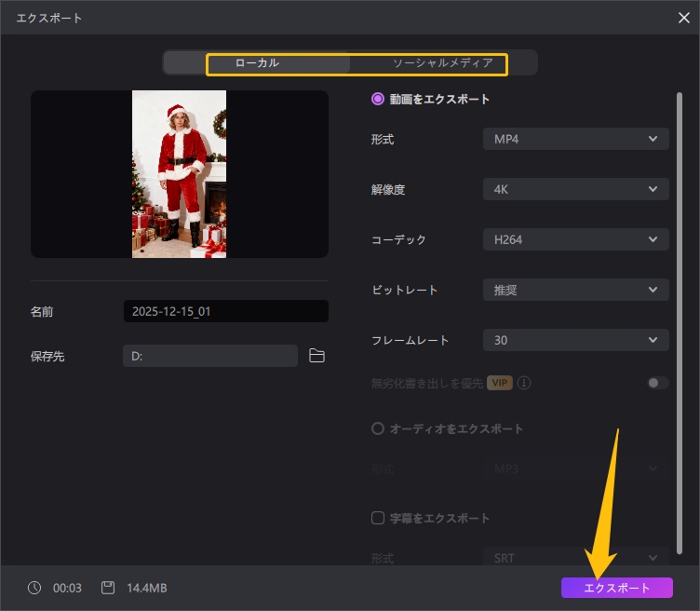Switch to the ソーシャルメディア tab
The width and height of the screenshot is (700, 611).
[x=442, y=63]
